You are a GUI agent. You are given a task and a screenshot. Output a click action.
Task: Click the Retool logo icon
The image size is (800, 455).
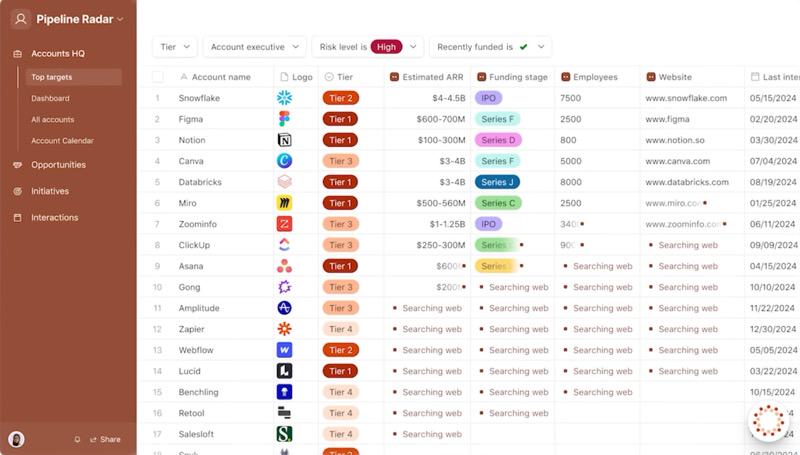pos(284,413)
